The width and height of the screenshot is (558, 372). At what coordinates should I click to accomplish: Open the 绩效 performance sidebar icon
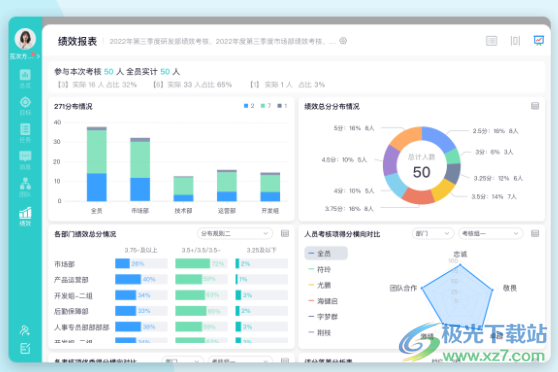25,216
